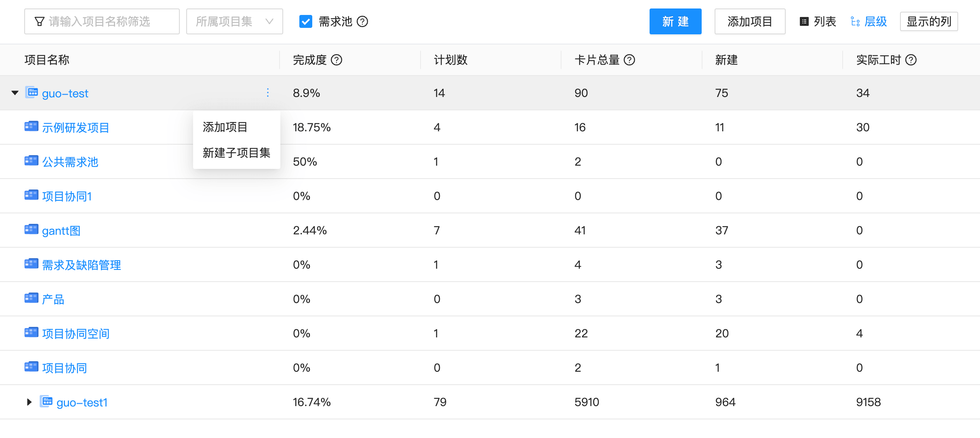The image size is (980, 438).
Task: Switch to 列表 view mode
Action: click(817, 21)
